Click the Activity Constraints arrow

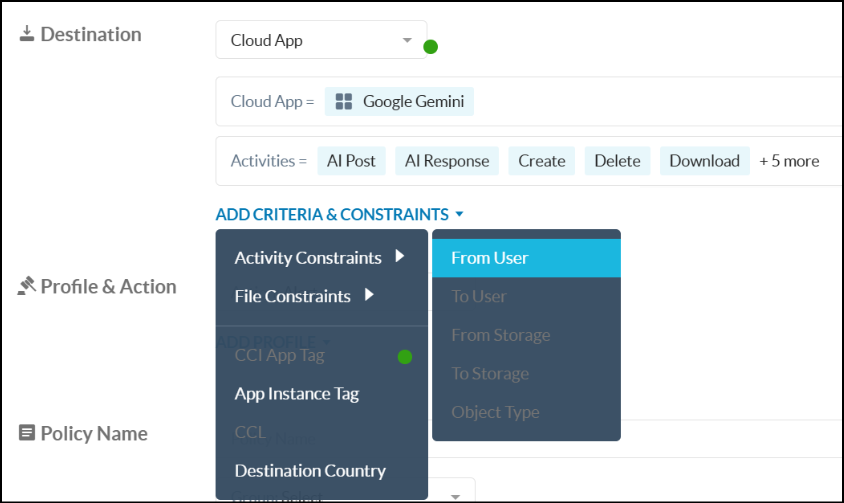(x=399, y=256)
